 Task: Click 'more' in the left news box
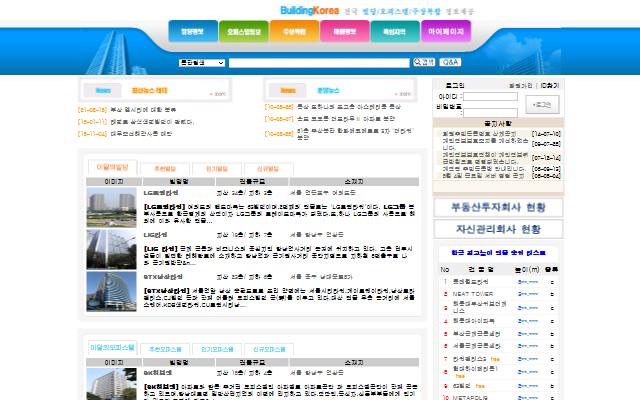click(218, 94)
